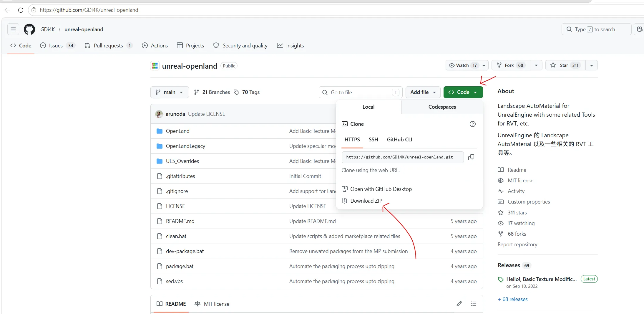This screenshot has width=644, height=314.
Task: Click the arunoda avatar image
Action: 159,114
